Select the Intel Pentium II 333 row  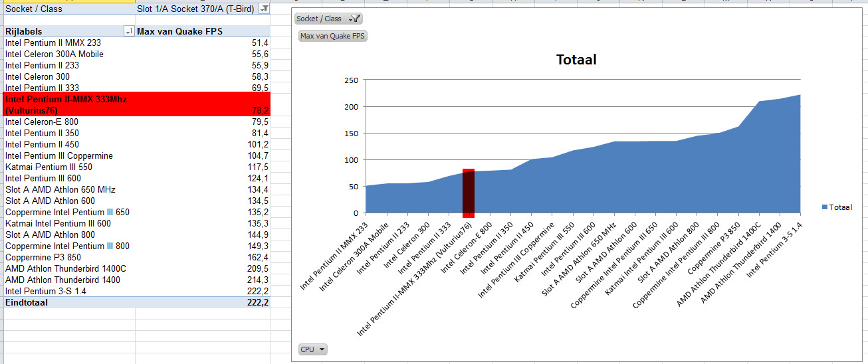pyautogui.click(x=136, y=88)
